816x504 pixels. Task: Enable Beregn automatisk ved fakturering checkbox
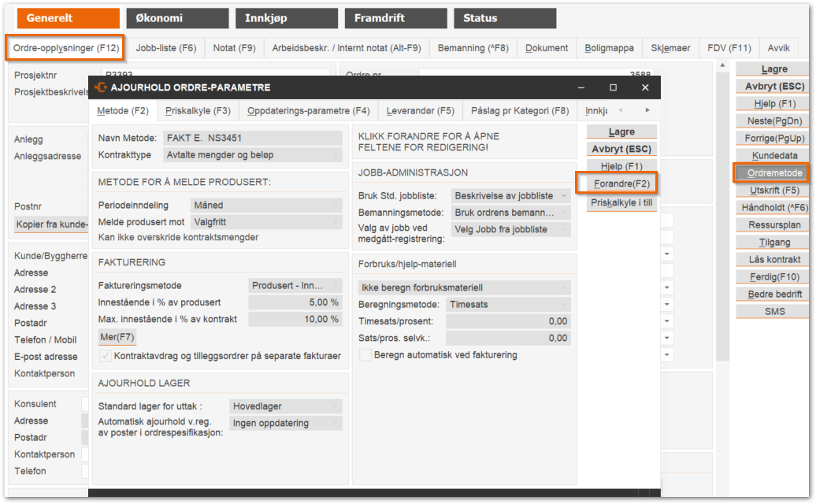coord(365,355)
